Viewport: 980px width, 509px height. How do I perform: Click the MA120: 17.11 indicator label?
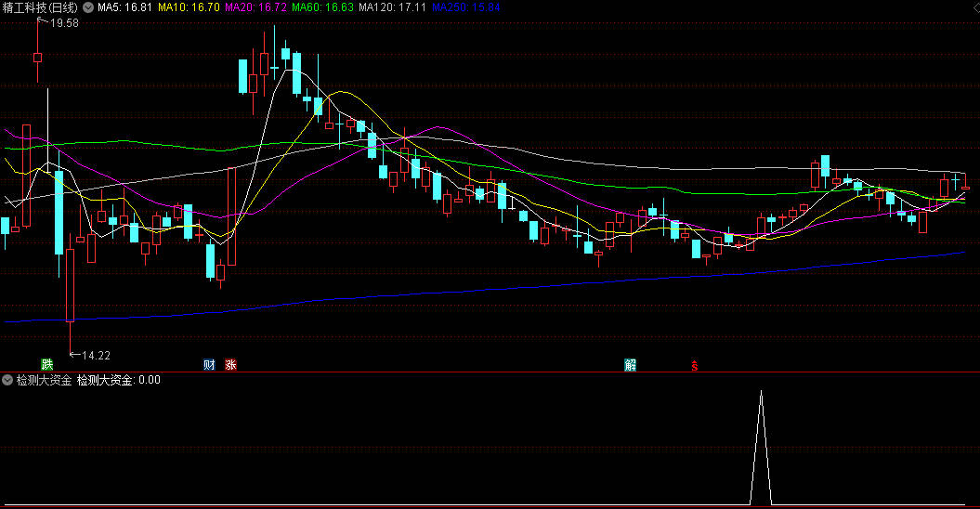click(x=393, y=7)
